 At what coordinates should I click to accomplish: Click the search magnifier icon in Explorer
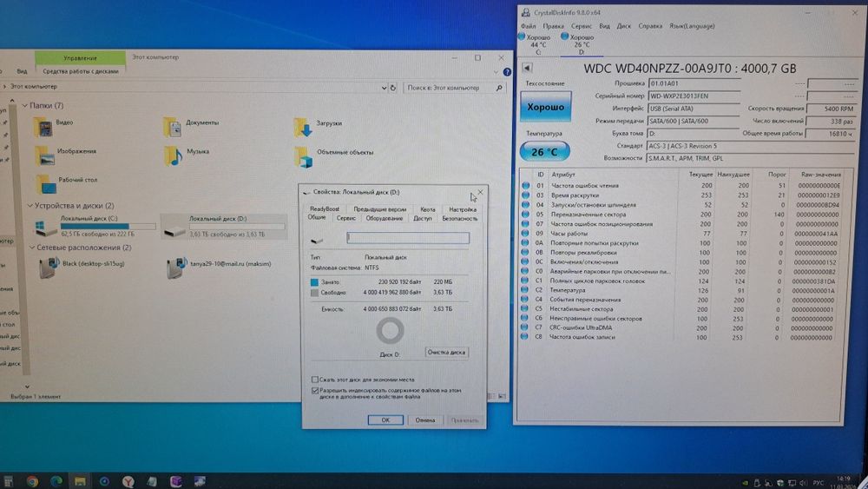(499, 88)
